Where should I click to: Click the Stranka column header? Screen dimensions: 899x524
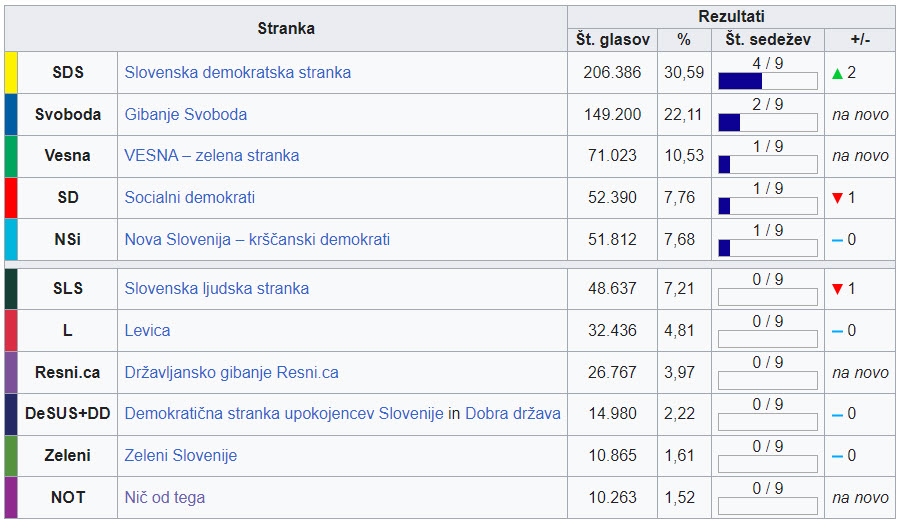286,28
